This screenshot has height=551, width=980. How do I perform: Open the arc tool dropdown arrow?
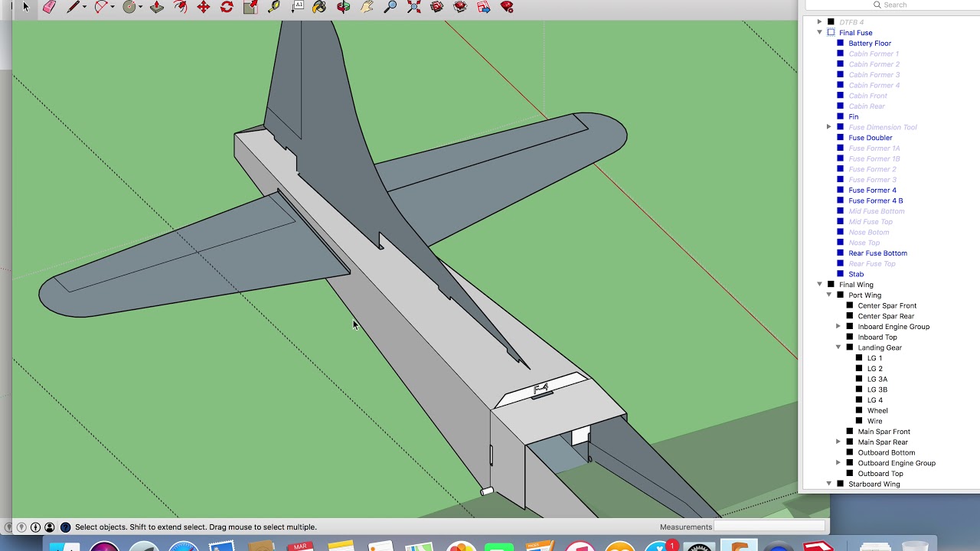(x=112, y=8)
